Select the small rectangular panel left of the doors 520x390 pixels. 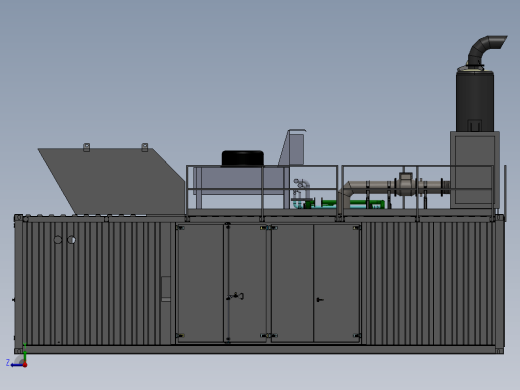[166, 289]
